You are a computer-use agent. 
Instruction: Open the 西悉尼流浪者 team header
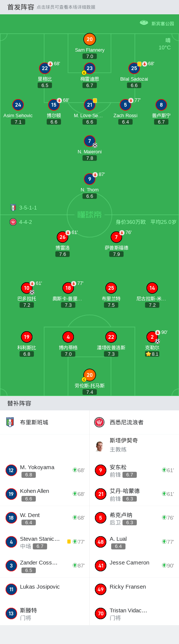tap(134, 422)
